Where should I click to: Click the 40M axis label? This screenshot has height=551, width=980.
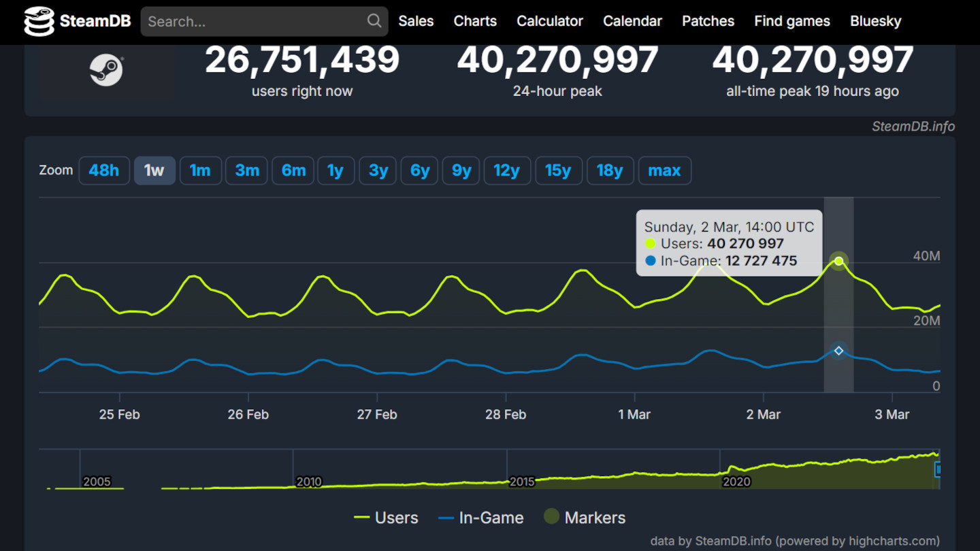click(926, 256)
